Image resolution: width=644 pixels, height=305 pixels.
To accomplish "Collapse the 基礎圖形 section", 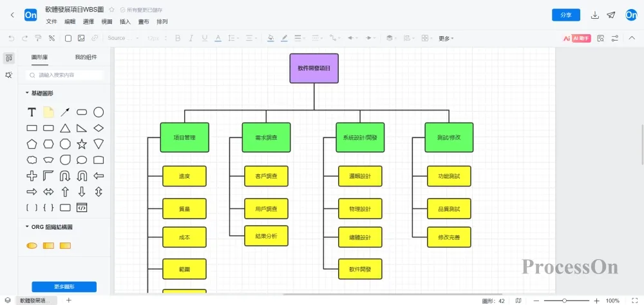I will pos(27,93).
